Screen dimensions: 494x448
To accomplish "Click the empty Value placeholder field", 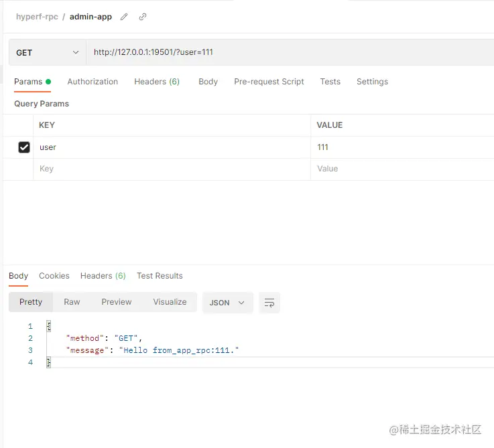I will tap(402, 169).
